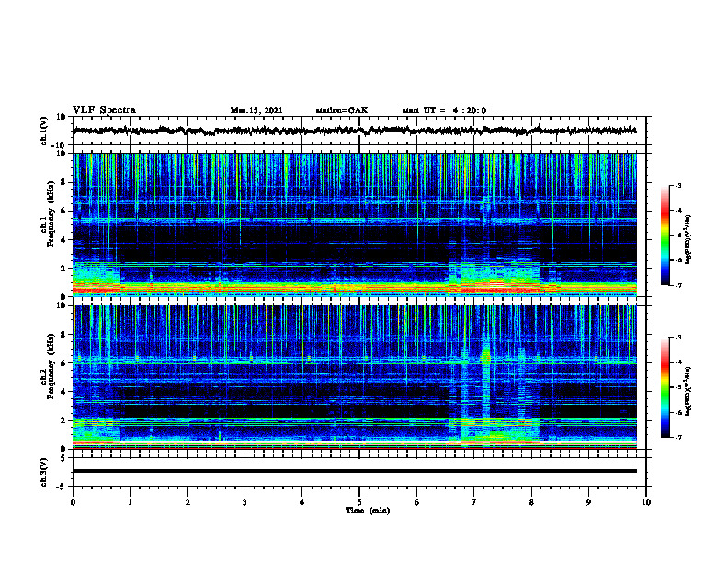Click the flat black ch.3 voltage trace

(x=355, y=471)
